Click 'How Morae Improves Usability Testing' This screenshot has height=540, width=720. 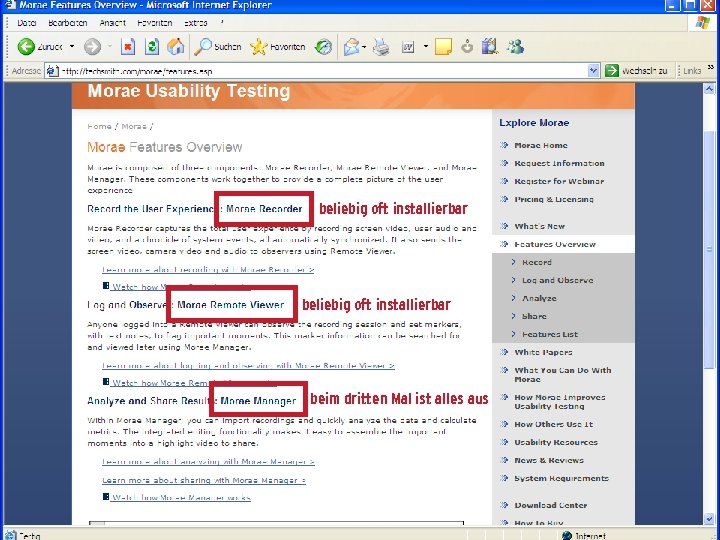coord(560,402)
